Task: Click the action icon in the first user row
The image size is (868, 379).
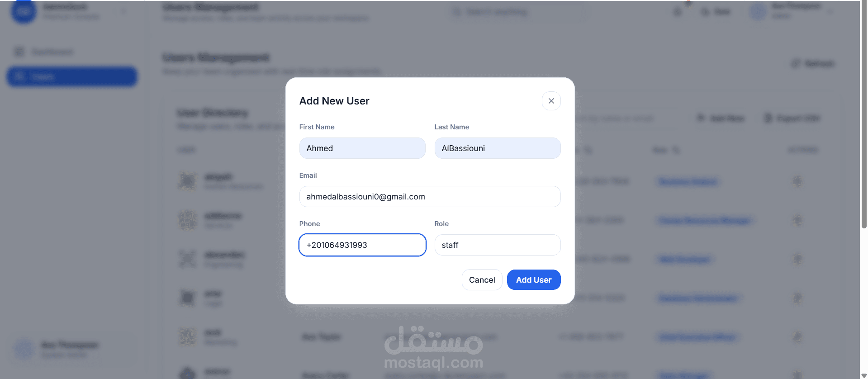Action: click(x=797, y=181)
